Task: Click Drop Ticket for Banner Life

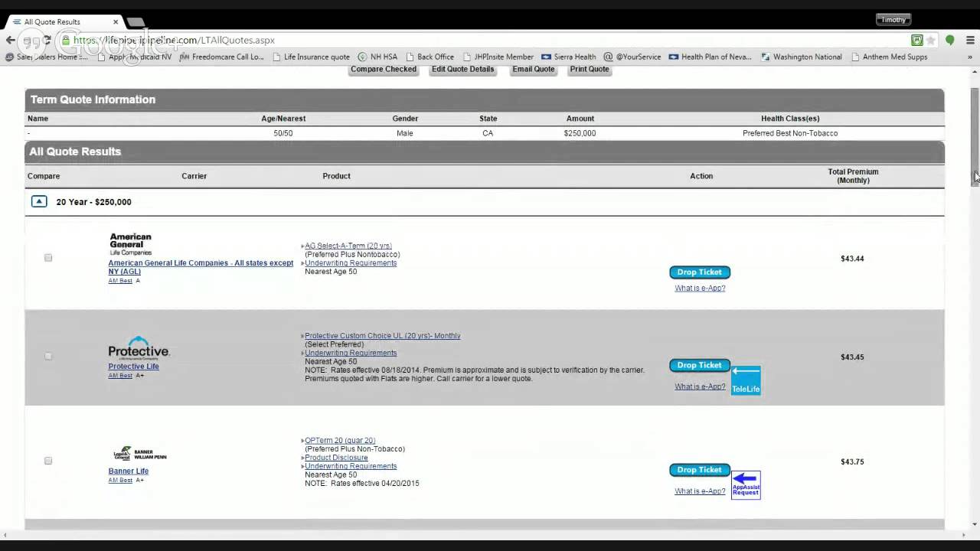Action: tap(700, 470)
